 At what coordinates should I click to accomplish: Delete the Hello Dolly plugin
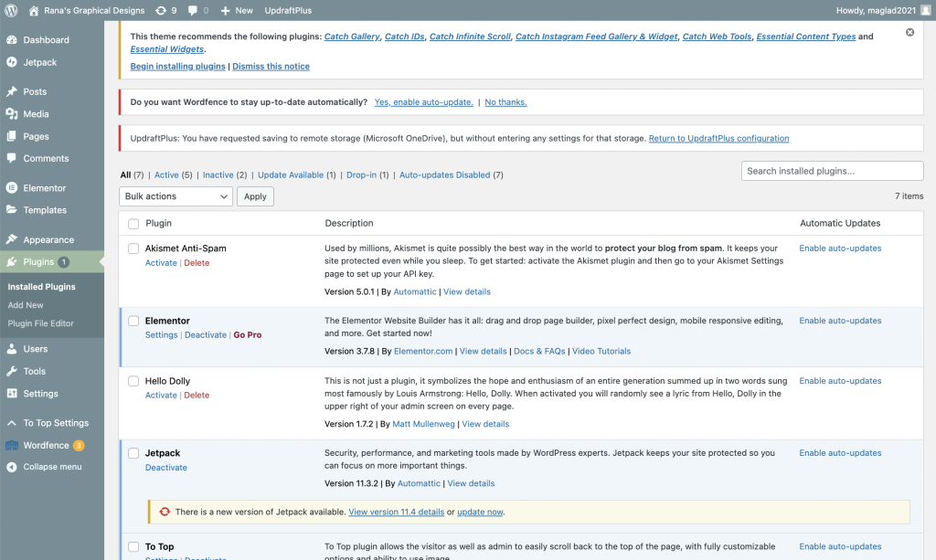(197, 395)
